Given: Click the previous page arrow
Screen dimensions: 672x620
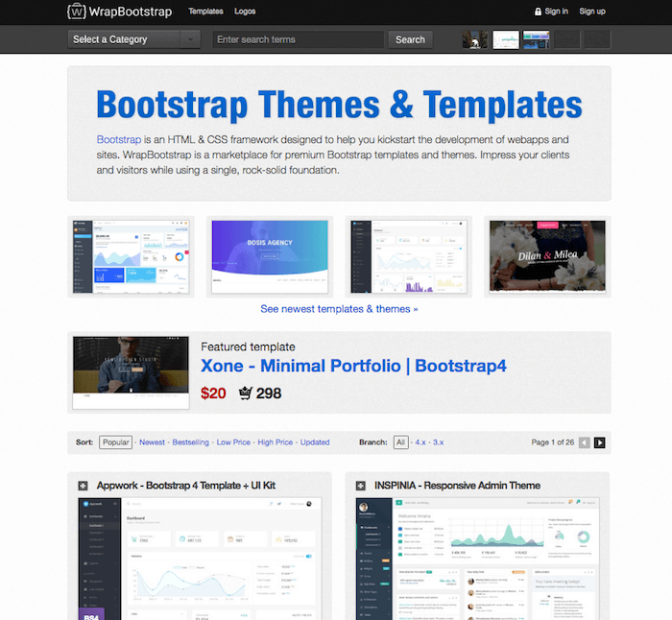Looking at the screenshot, I should [584, 442].
